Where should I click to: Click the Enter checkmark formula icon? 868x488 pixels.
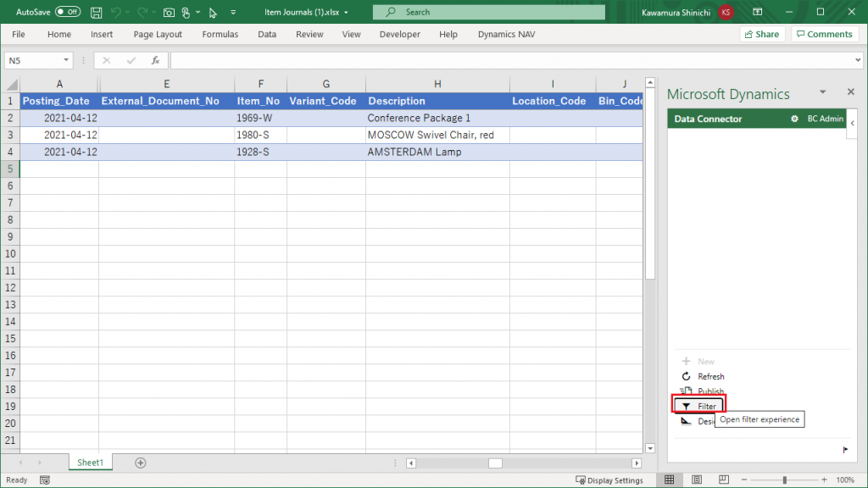pyautogui.click(x=131, y=60)
